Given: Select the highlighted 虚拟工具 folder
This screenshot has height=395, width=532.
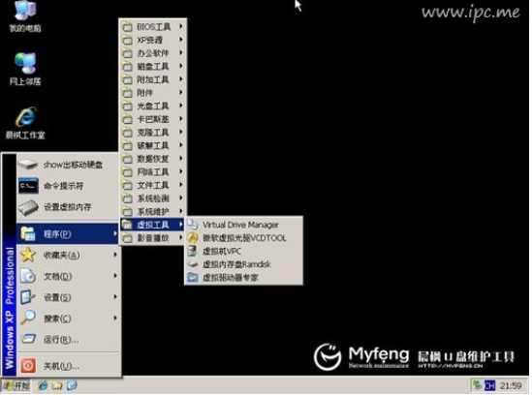Looking at the screenshot, I should [152, 225].
